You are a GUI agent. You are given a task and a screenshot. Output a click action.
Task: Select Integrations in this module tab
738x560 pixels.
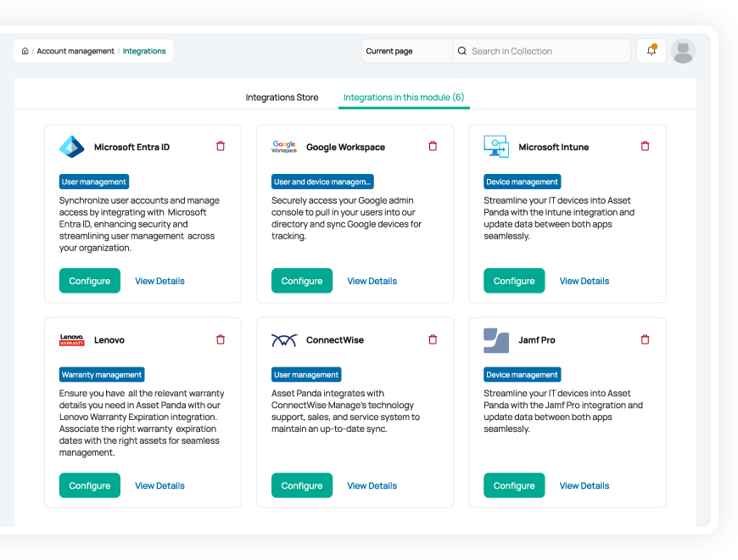coord(404,98)
